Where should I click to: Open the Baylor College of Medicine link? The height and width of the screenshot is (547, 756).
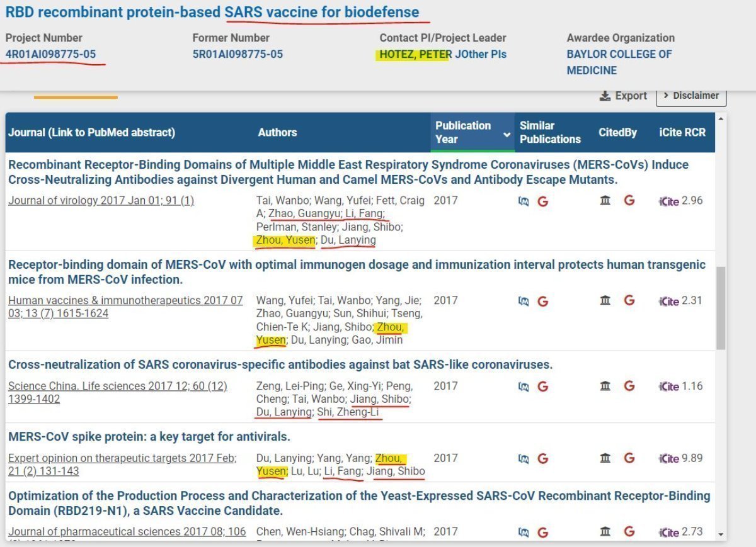click(x=619, y=62)
